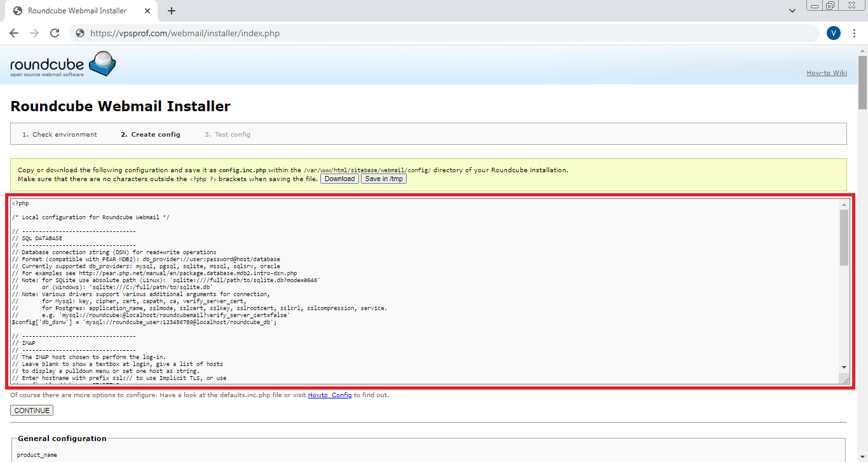Click the address bar URL
The width and height of the screenshot is (868, 462).
click(x=185, y=33)
